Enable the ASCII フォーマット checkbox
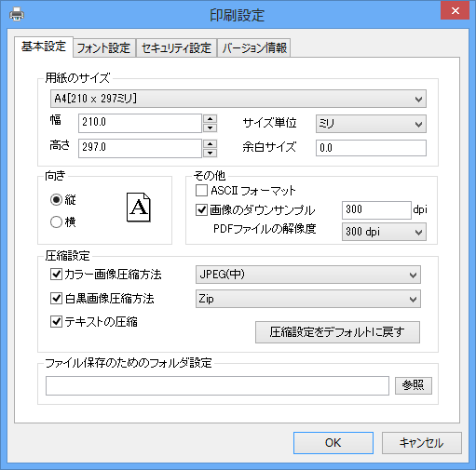 pos(201,190)
